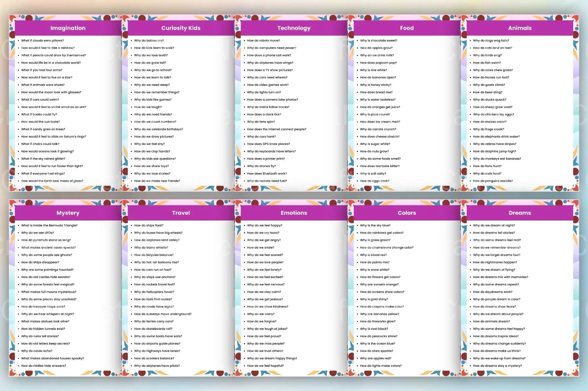Select 'What if clouds were pillows?' line
The image size is (588, 391).
tap(42, 41)
